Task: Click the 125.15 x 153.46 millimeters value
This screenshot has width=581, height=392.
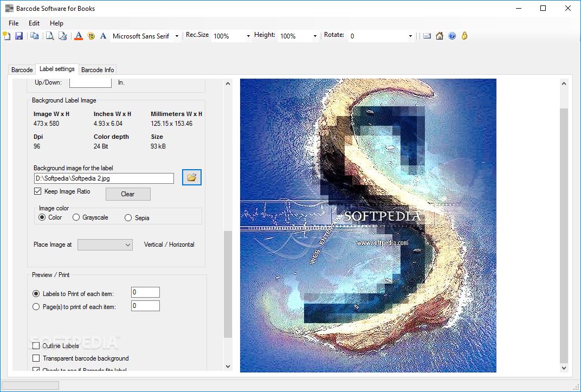Action: click(172, 124)
